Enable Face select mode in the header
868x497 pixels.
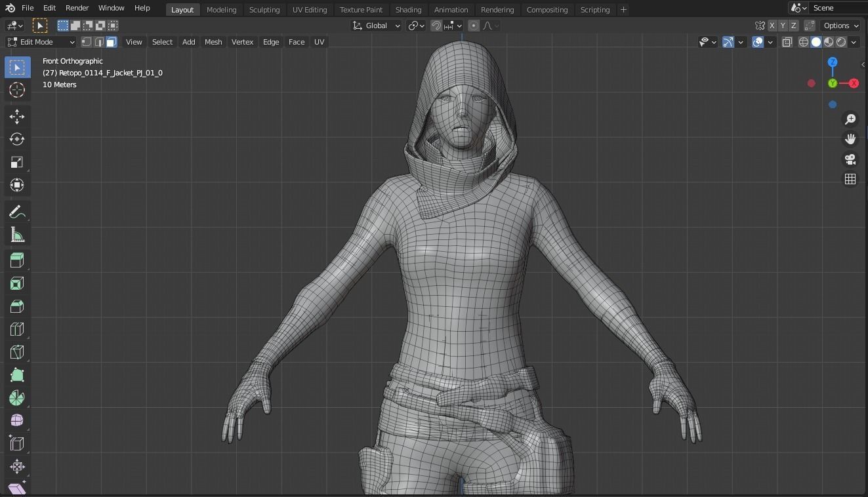point(112,41)
